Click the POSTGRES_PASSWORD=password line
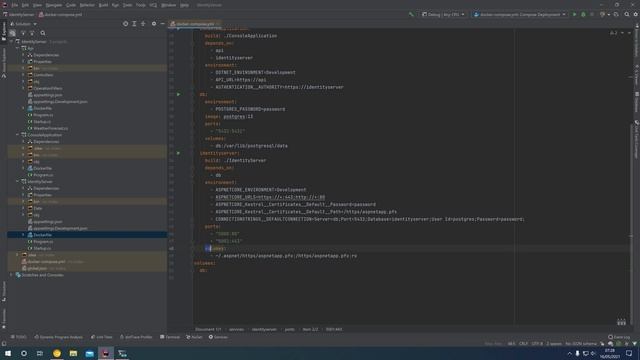Image resolution: width=640 pixels, height=360 pixels. [x=250, y=109]
